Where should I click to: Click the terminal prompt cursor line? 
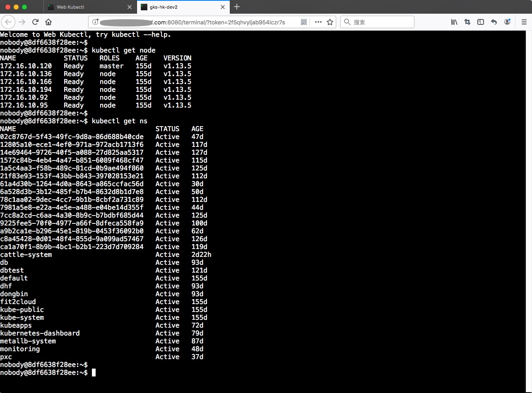48,373
